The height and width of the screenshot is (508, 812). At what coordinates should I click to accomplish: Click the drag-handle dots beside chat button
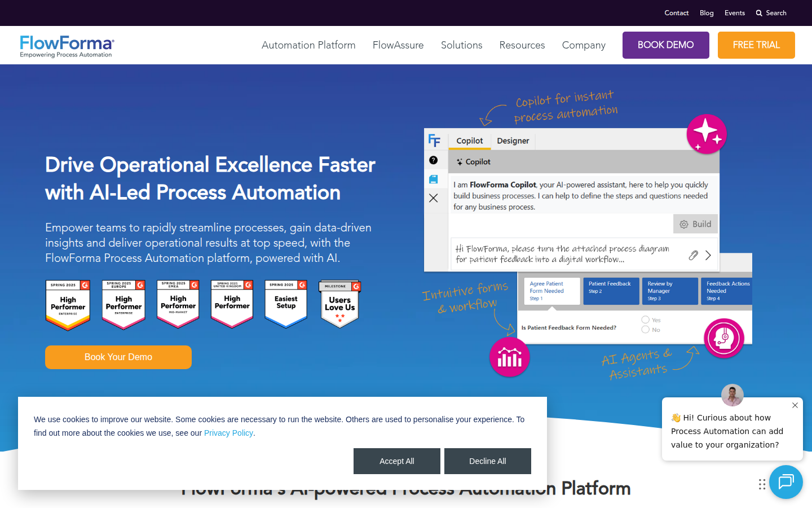point(762,484)
